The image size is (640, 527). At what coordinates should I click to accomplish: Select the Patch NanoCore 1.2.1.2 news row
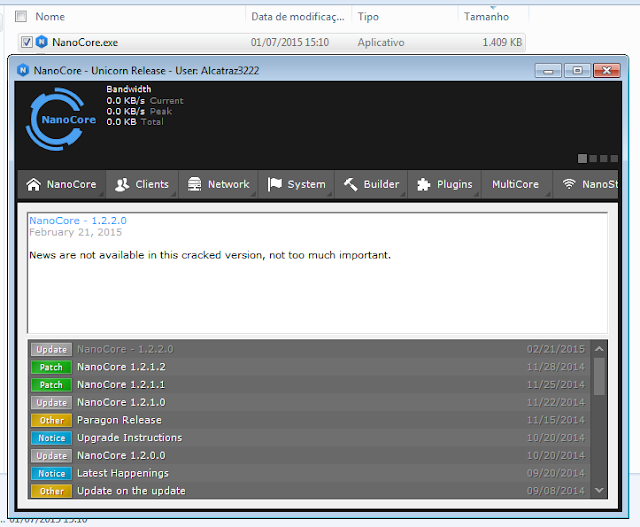(310, 367)
